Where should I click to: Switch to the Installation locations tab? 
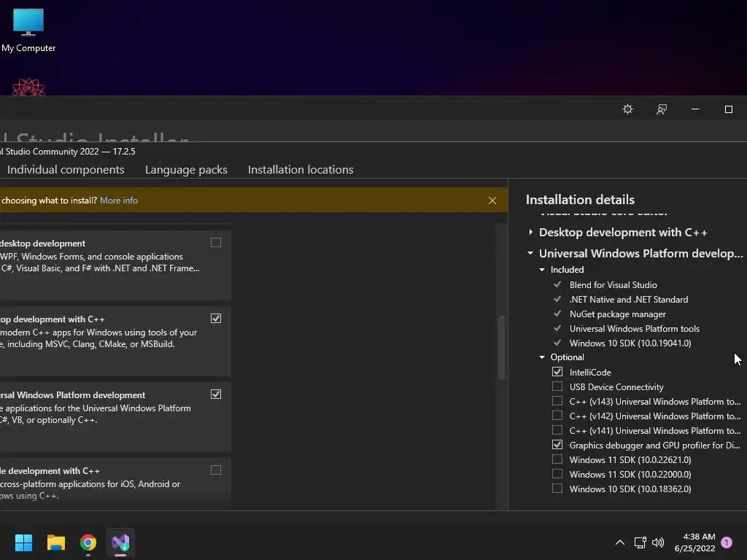point(301,169)
